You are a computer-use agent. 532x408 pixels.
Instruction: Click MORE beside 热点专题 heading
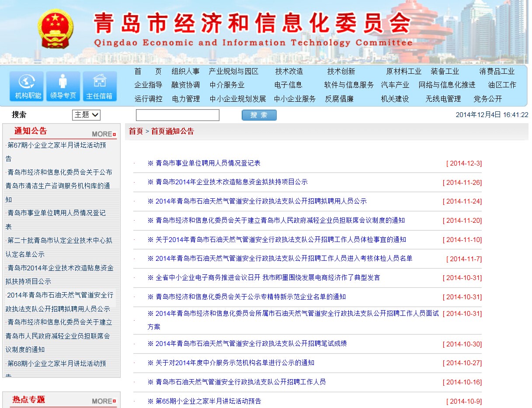(x=104, y=401)
